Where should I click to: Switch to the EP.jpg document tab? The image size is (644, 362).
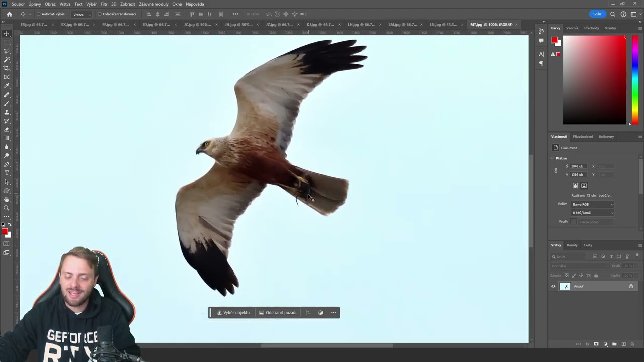click(33, 24)
